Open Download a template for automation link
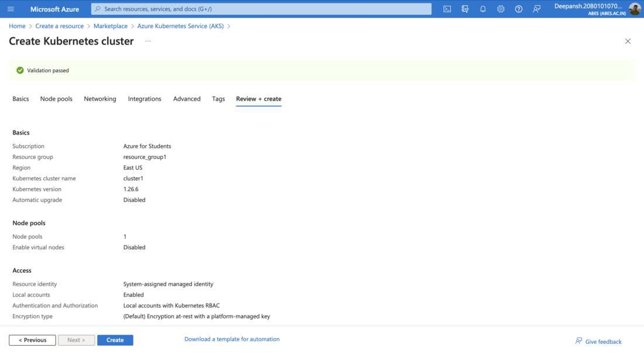The image size is (644, 355). (x=232, y=339)
